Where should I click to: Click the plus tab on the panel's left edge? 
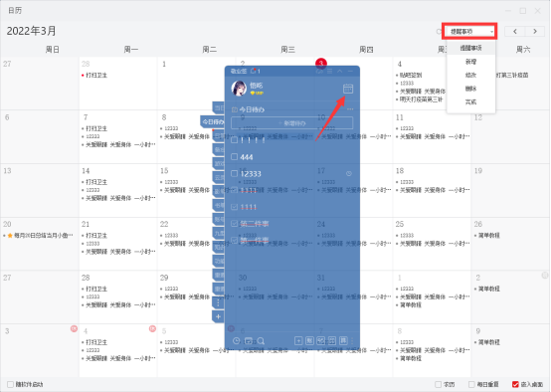click(x=218, y=316)
